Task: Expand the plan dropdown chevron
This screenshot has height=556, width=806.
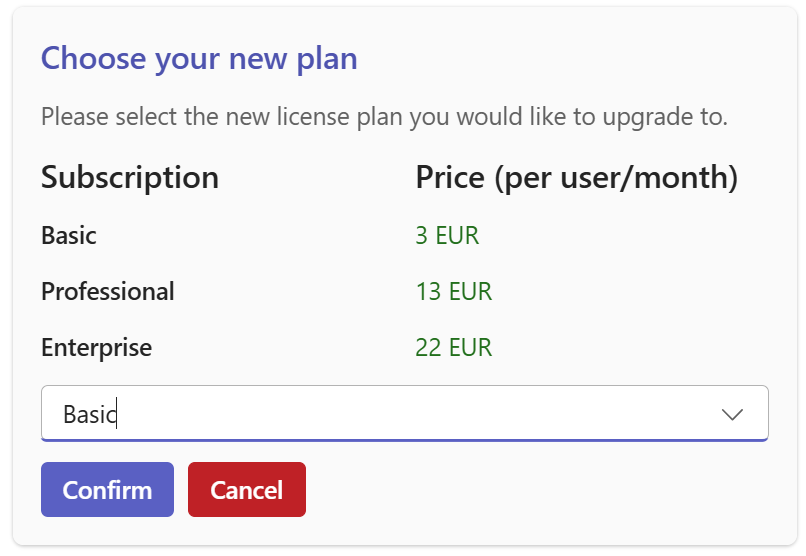Action: pos(732,414)
